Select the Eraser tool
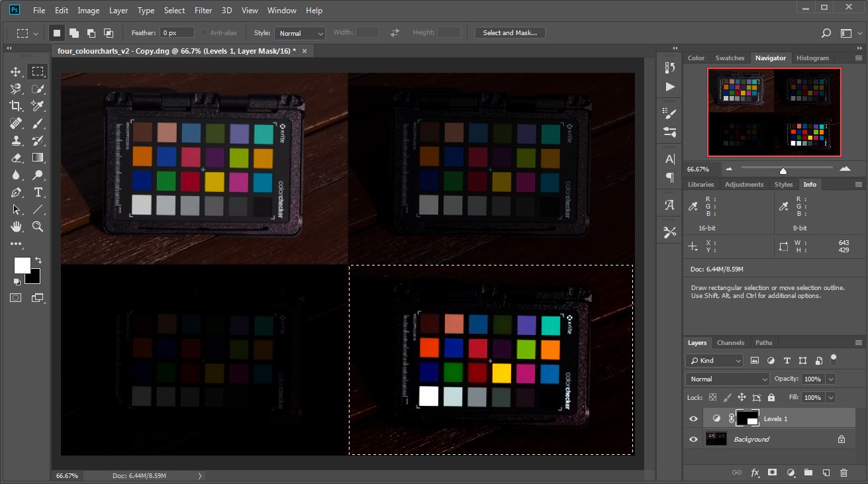This screenshot has width=868, height=484. [x=17, y=158]
